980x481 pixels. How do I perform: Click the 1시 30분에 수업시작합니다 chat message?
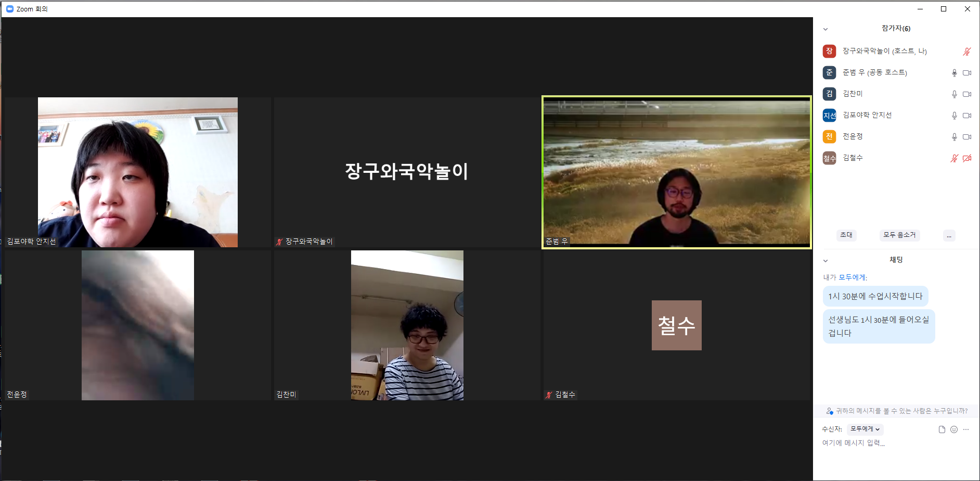[875, 296]
